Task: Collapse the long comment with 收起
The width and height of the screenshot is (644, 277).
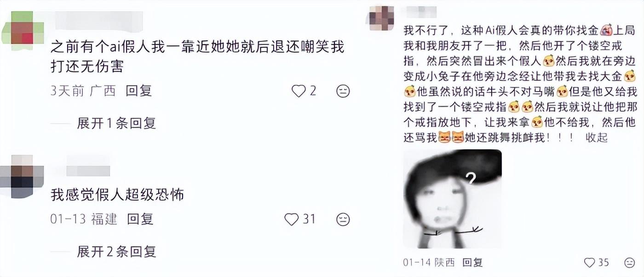Action: 597,137
